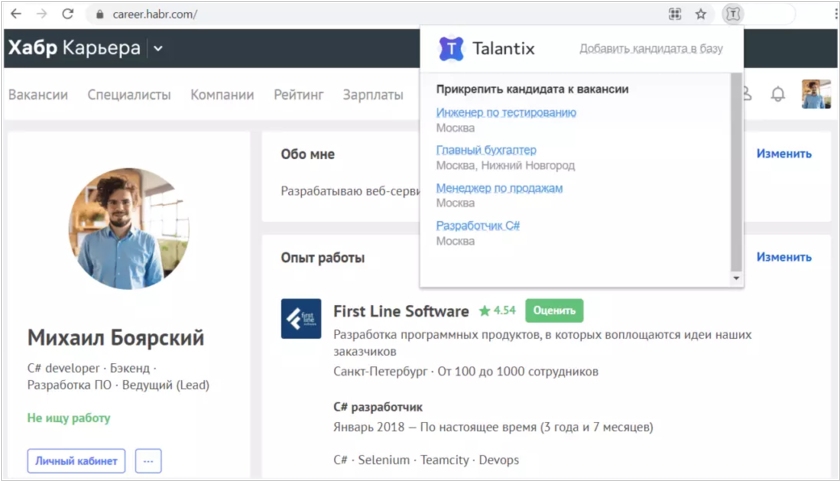Click the C# · Selenium · Teamcity · Devops skills line
This screenshot has width=840, height=481.
tap(426, 460)
